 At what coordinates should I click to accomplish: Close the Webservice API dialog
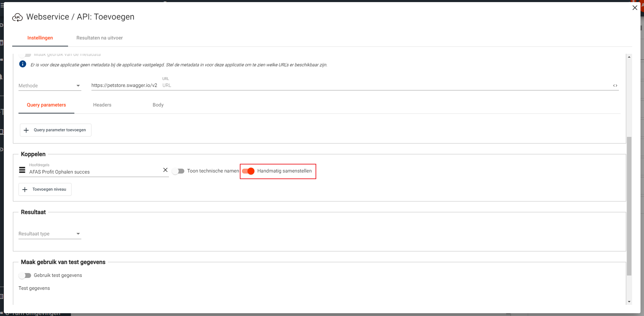click(x=635, y=8)
